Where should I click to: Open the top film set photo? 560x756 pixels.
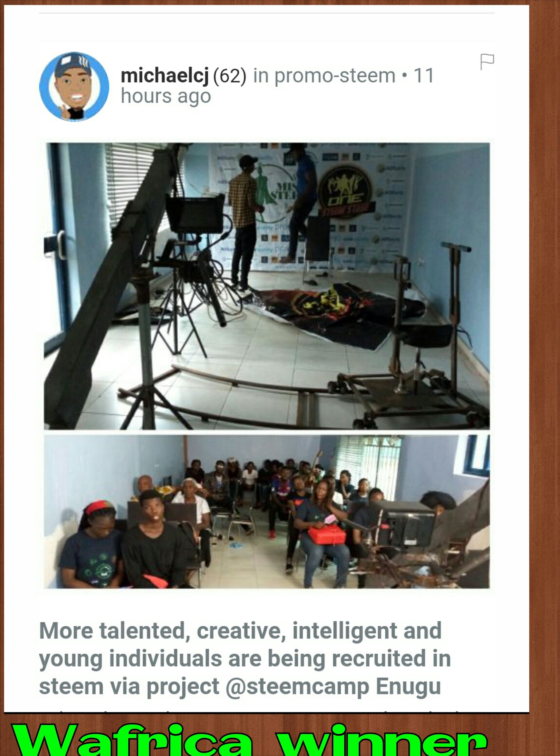pos(267,286)
